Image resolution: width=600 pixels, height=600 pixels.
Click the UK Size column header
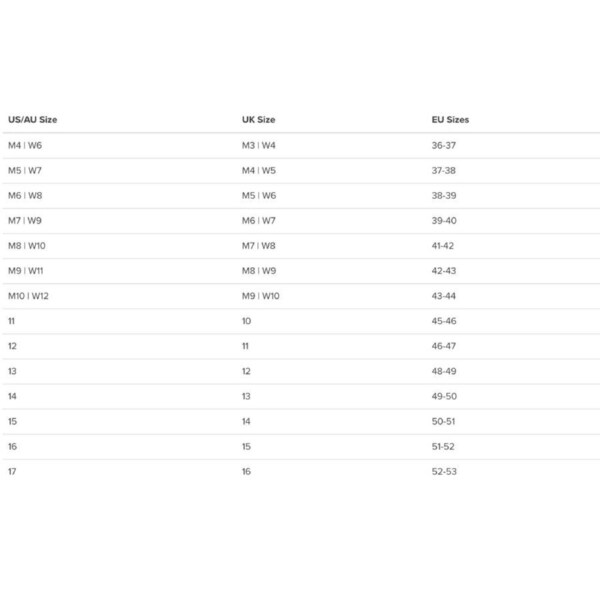pyautogui.click(x=258, y=120)
